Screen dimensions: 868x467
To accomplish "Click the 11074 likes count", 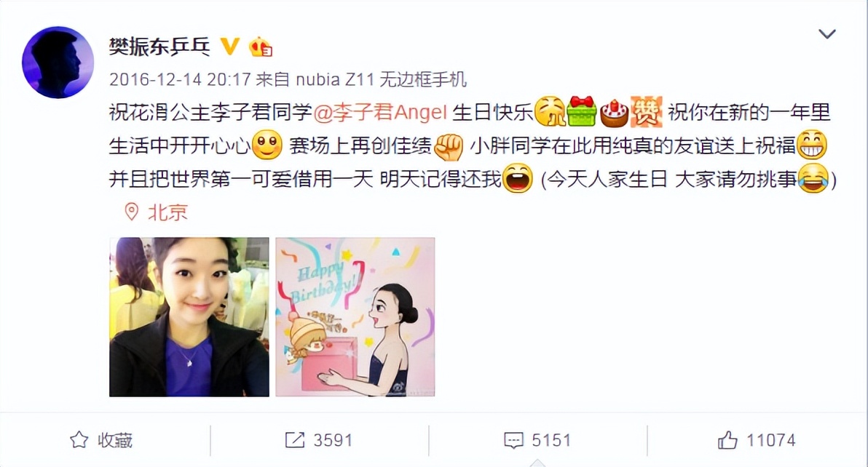I will [770, 441].
